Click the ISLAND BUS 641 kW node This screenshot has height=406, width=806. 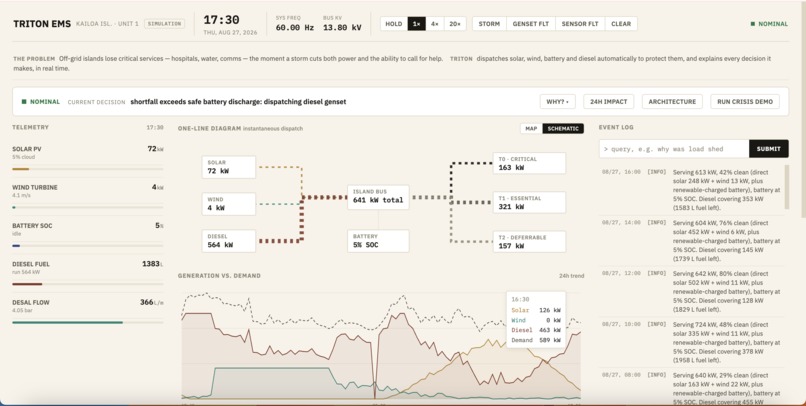[x=378, y=197]
